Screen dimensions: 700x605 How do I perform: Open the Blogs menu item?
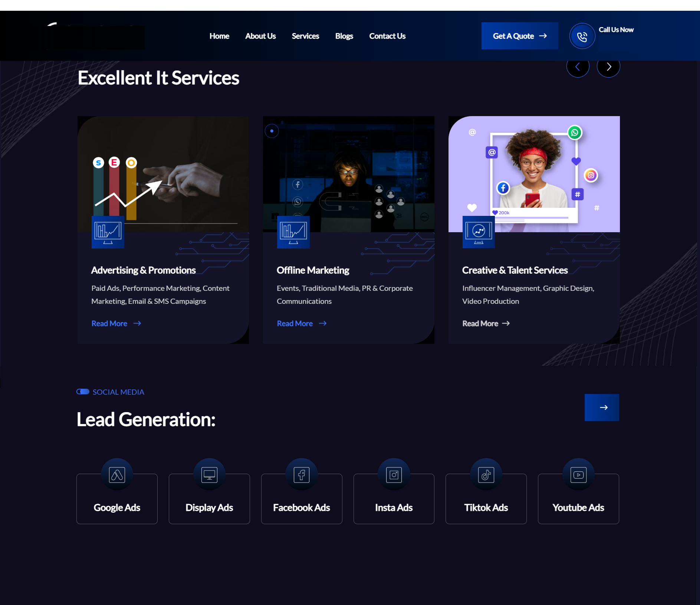point(344,36)
